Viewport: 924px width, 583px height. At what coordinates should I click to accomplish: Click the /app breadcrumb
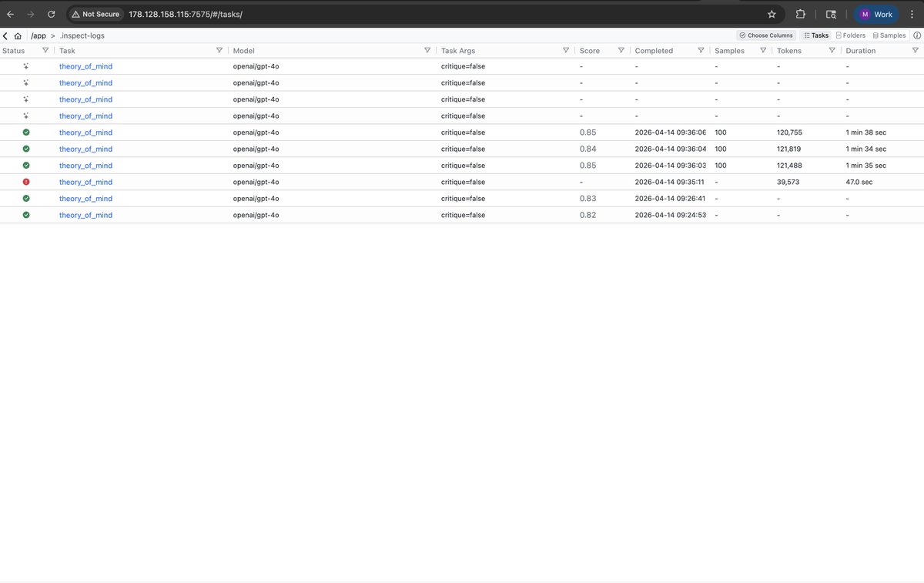[x=38, y=35]
